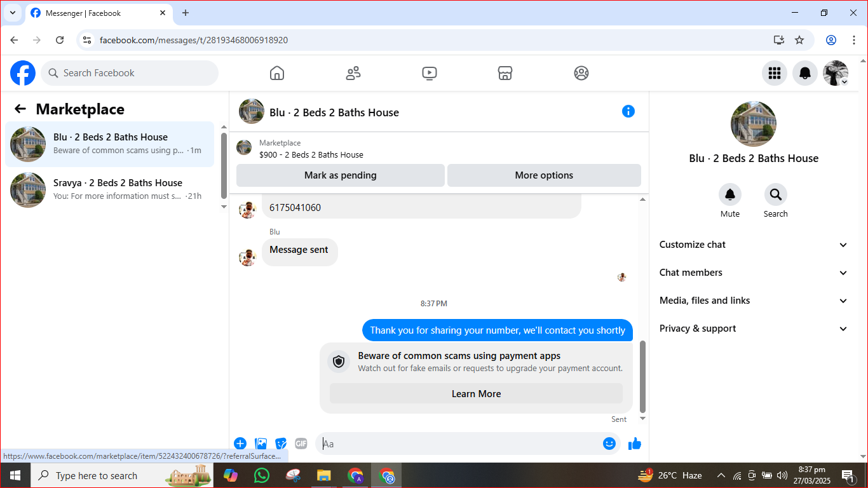Image resolution: width=868 pixels, height=488 pixels.
Task: Click Chrome install app icon in address bar
Action: (779, 40)
